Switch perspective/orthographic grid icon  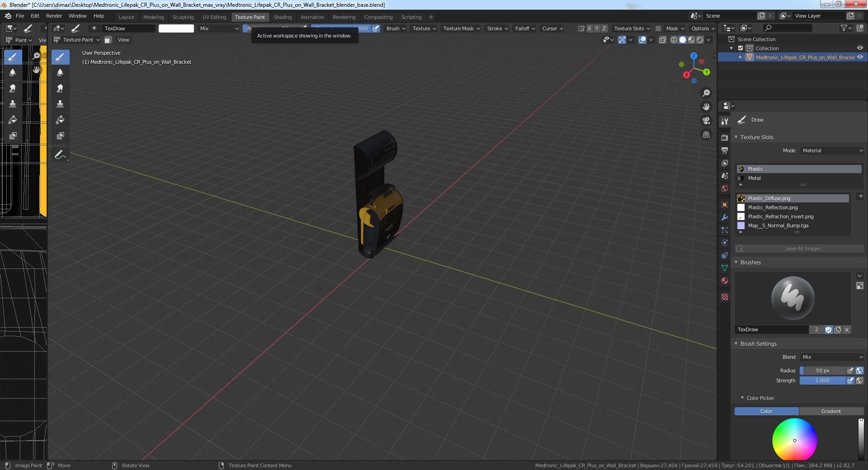pos(706,135)
